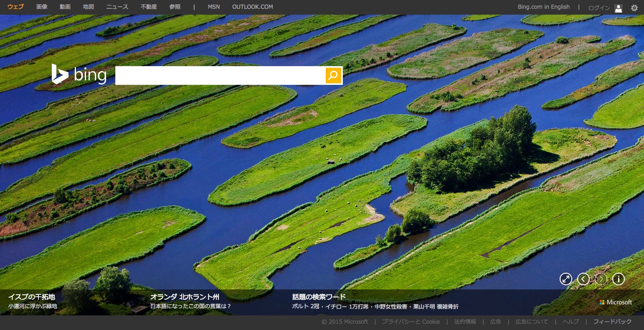Screen dimensions: 644x330
Task: Open the 不動産 (Real Estate) tab
Action: 149,7
